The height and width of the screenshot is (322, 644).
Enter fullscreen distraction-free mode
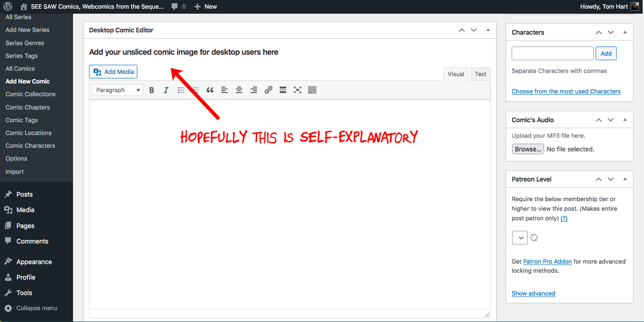pyautogui.click(x=298, y=90)
